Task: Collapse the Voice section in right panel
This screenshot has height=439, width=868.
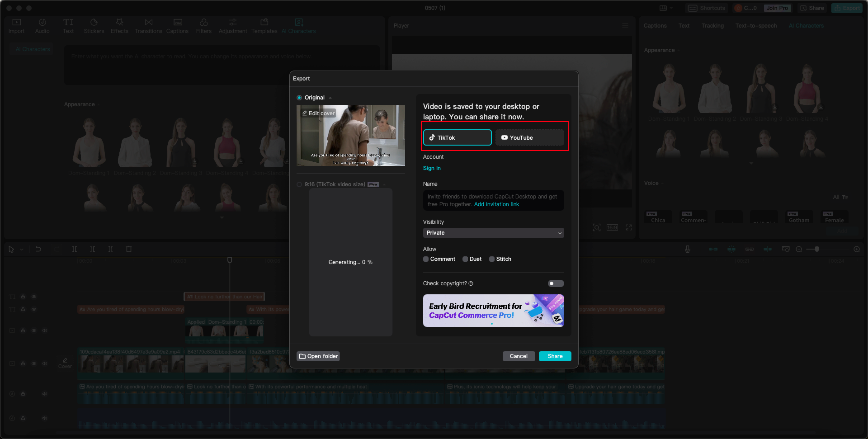Action: pyautogui.click(x=662, y=184)
